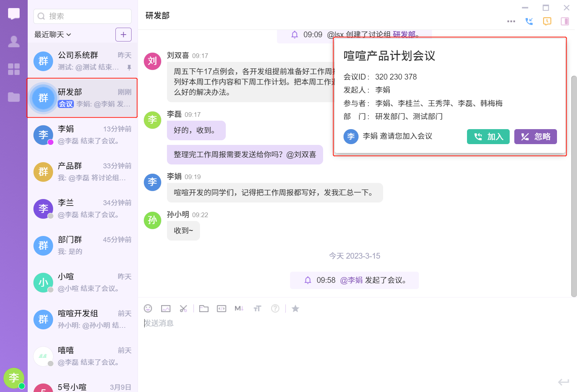Screen dimensions: 577x392
Task: Click the green 加入 button to join meeting
Action: (x=488, y=137)
